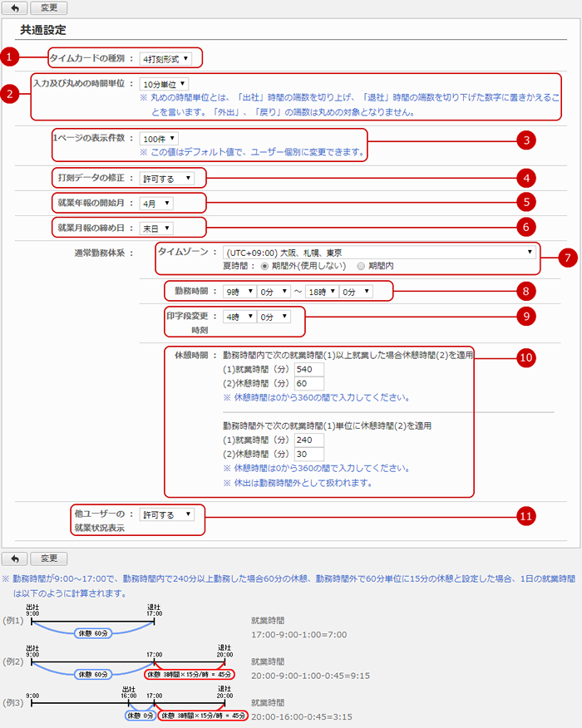Image resolution: width=582 pixels, height=728 pixels.
Task: Open the 印字段変更時刻 hour dropdown
Action: click(238, 317)
